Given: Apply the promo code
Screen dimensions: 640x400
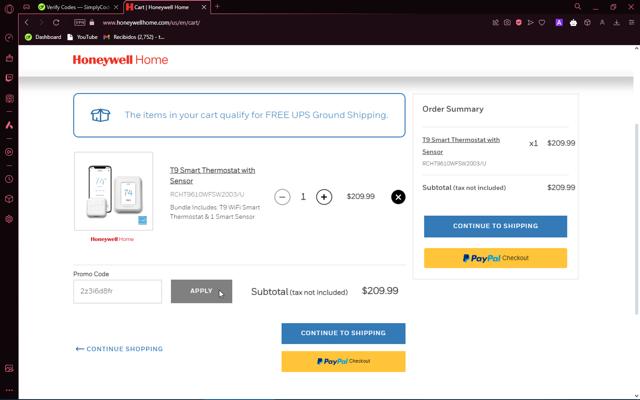Looking at the screenshot, I should click(202, 291).
